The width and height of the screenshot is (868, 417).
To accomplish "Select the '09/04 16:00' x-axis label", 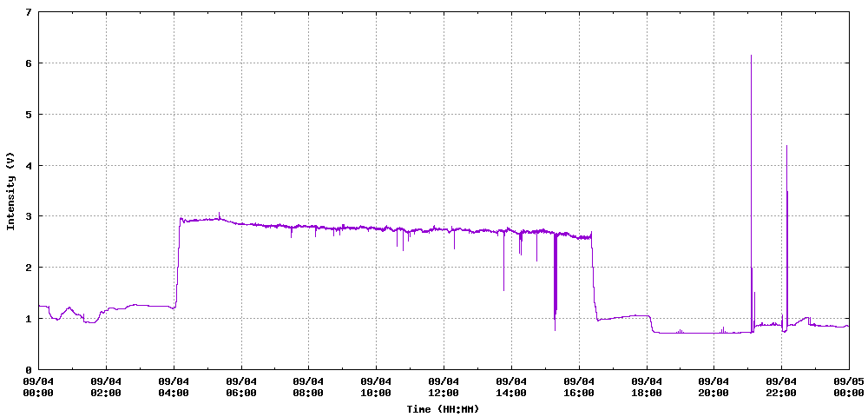I will tap(578, 387).
